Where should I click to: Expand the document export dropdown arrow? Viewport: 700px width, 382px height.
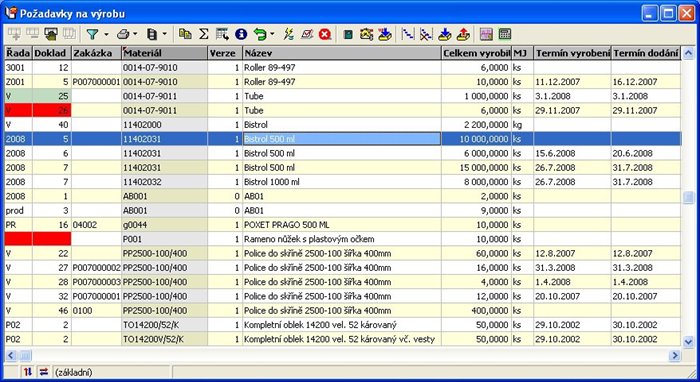(x=164, y=34)
